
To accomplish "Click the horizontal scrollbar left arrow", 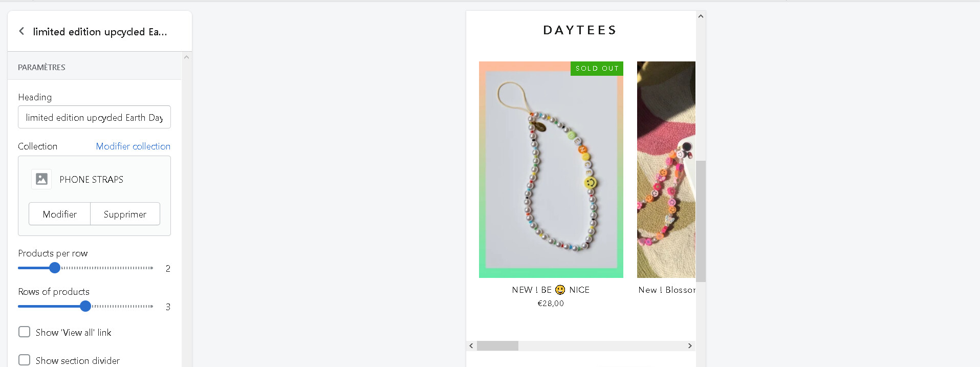I will pos(471,346).
